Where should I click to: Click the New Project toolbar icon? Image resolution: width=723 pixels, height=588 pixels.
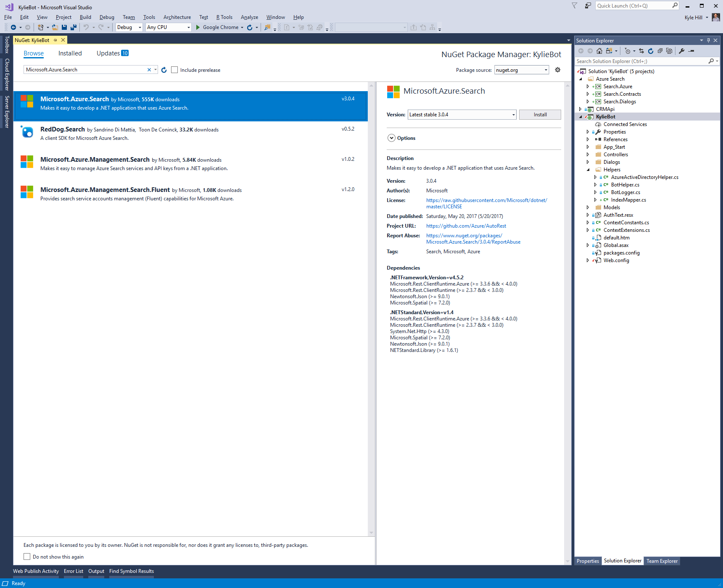tap(40, 27)
